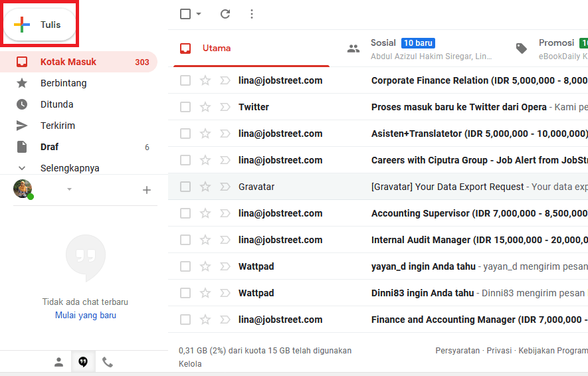Image resolution: width=588 pixels, height=376 pixels.
Task: Click the 303 unread count on Kotak Masuk
Action: (x=142, y=62)
